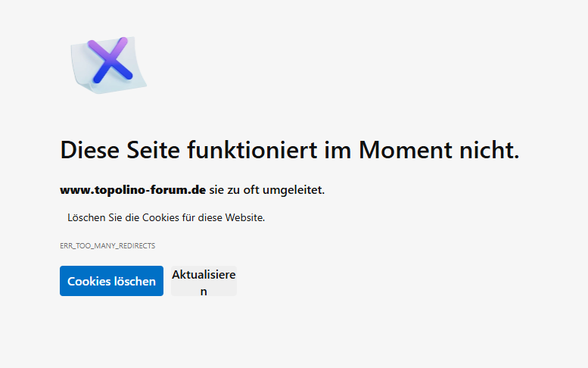Reload the page with the "Aktualisieren" button
The width and height of the screenshot is (588, 368).
[204, 282]
